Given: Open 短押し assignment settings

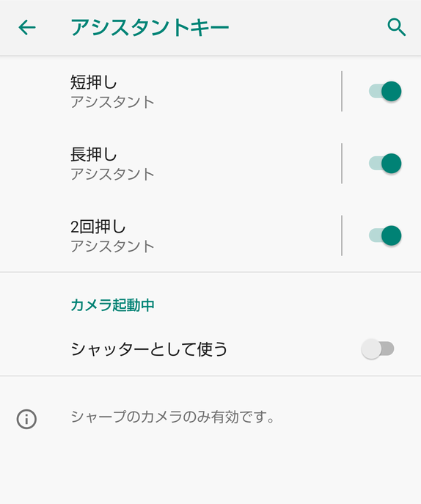Looking at the screenshot, I should tap(170, 91).
